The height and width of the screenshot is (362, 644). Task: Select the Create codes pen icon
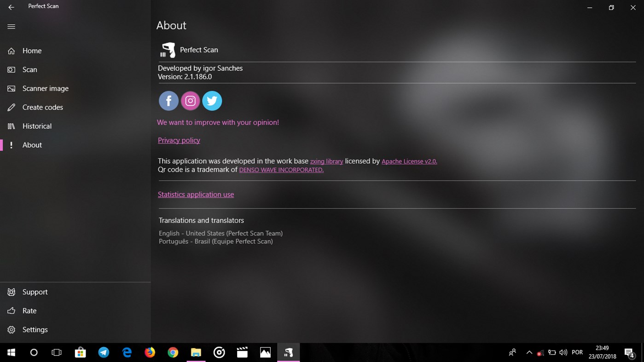[11, 107]
